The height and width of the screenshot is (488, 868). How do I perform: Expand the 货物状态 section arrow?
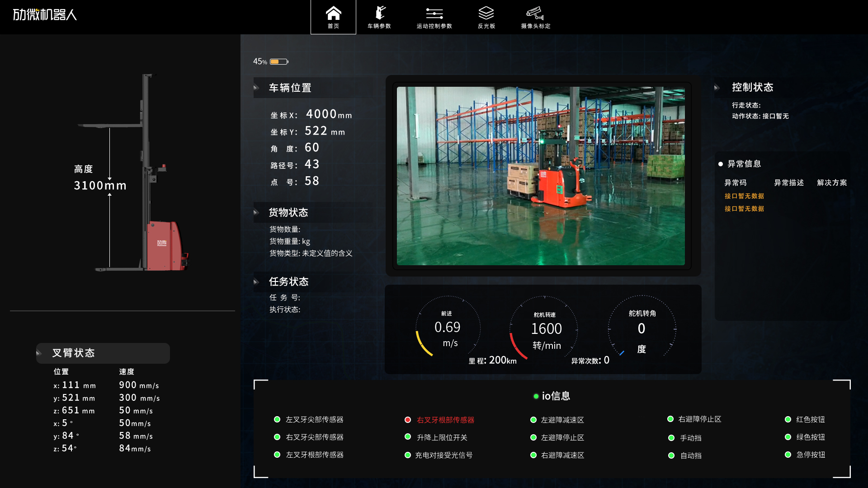point(256,212)
